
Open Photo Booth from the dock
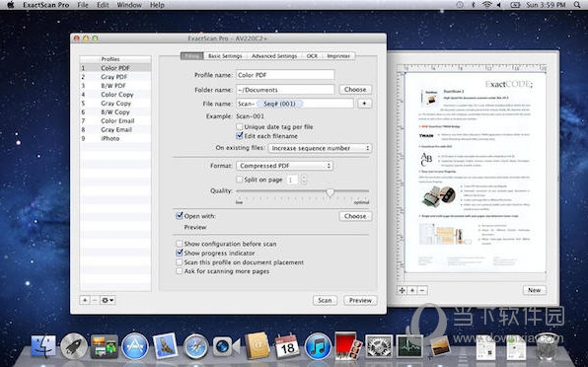point(348,345)
